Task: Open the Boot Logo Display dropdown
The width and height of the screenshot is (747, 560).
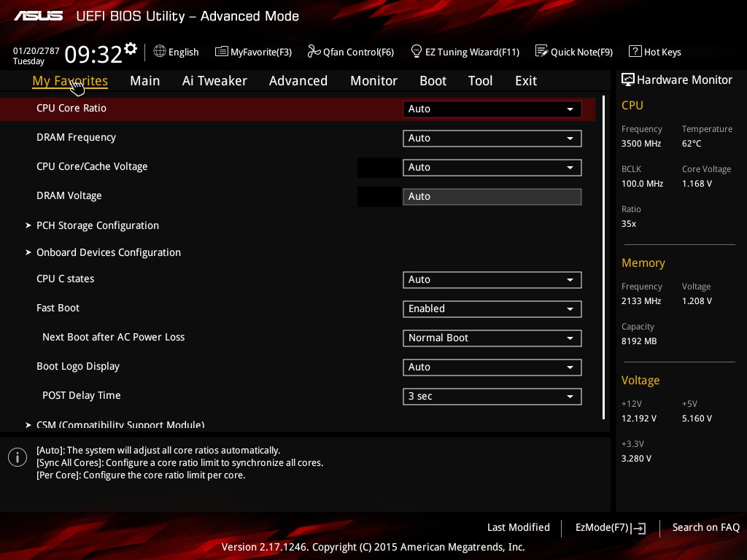Action: [492, 367]
